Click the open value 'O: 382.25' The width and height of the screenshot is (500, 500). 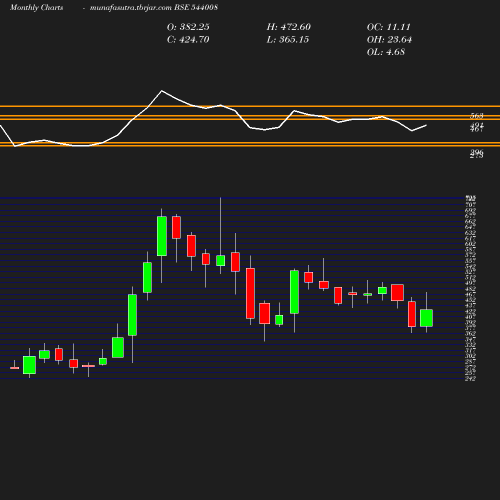188,27
